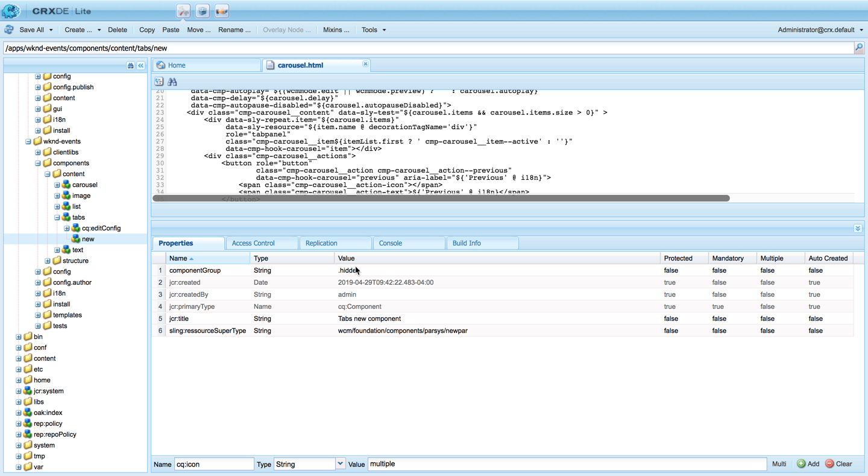Click the show-in-tree icon in editor toolbar

click(159, 81)
